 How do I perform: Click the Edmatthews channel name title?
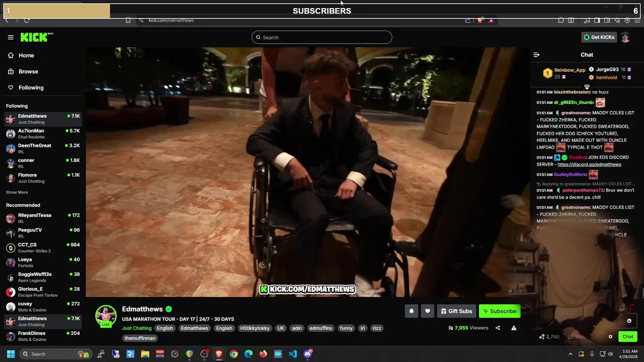click(x=142, y=309)
